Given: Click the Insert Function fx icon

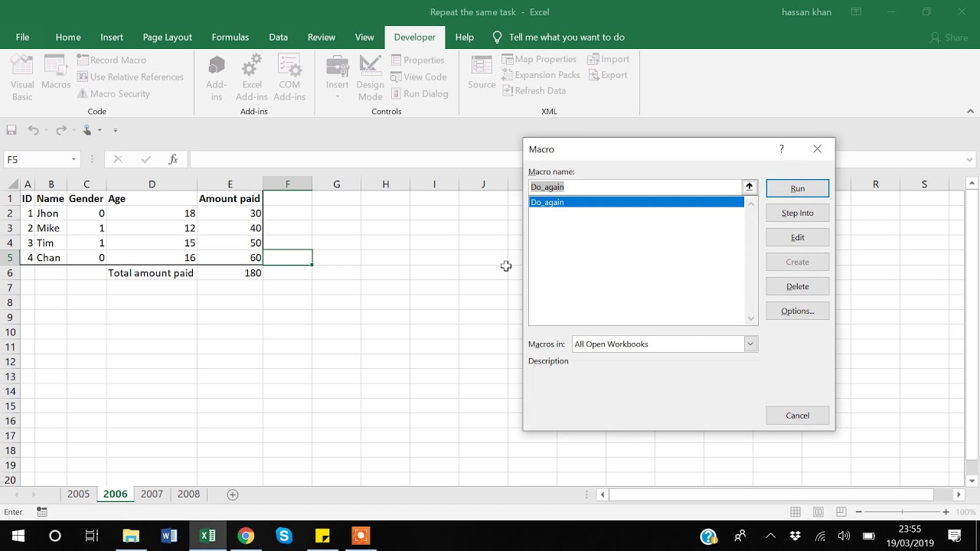Looking at the screenshot, I should point(174,159).
